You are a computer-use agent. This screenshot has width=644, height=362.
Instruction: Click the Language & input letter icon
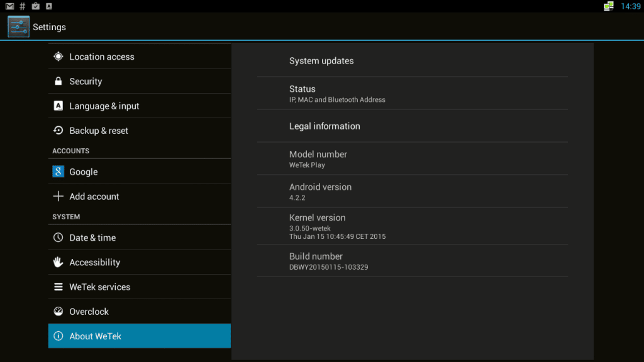pyautogui.click(x=58, y=106)
